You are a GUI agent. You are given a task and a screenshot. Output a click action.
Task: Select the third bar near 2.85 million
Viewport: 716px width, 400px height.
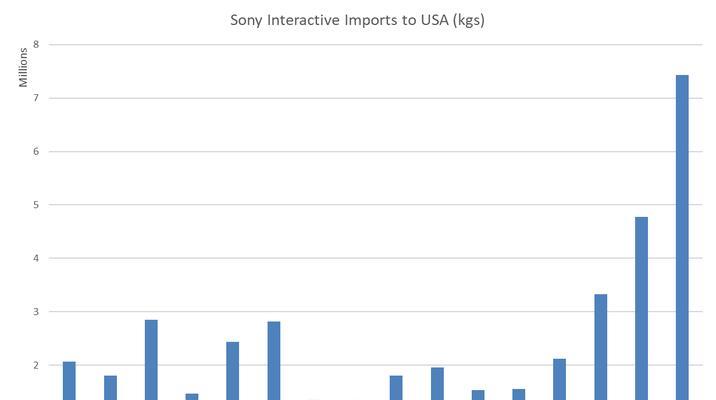(151, 360)
